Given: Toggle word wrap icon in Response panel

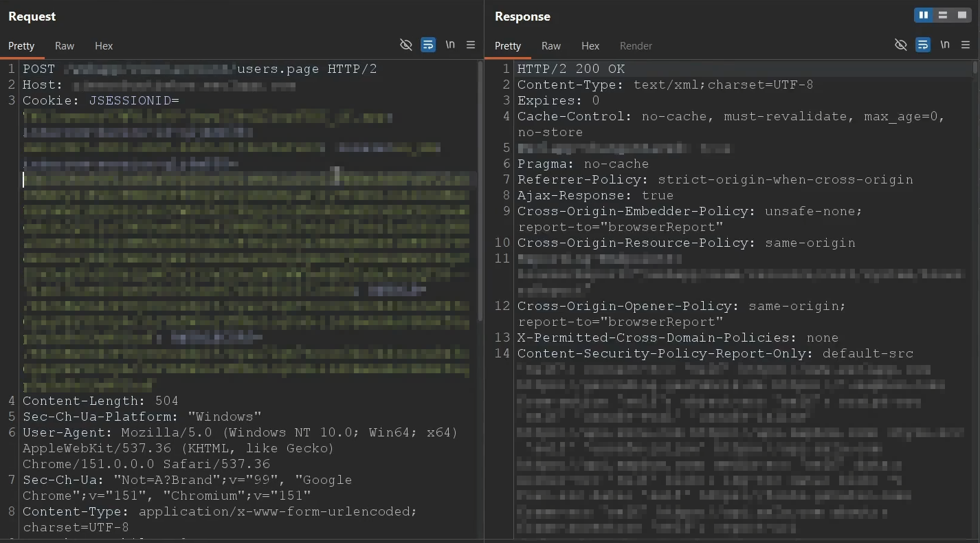Looking at the screenshot, I should (923, 45).
